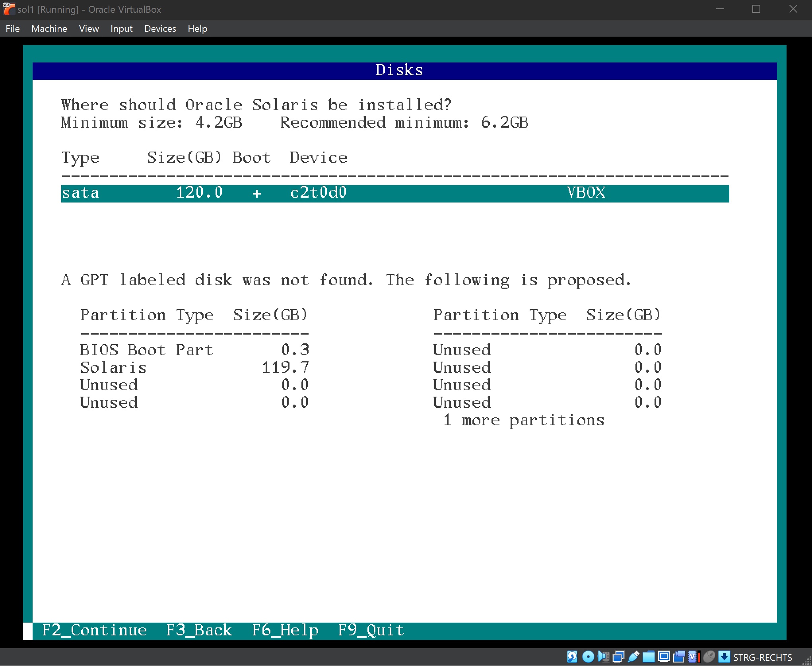812x666 pixels.
Task: Select the sata 120.0 GB disk row
Action: 278,193
